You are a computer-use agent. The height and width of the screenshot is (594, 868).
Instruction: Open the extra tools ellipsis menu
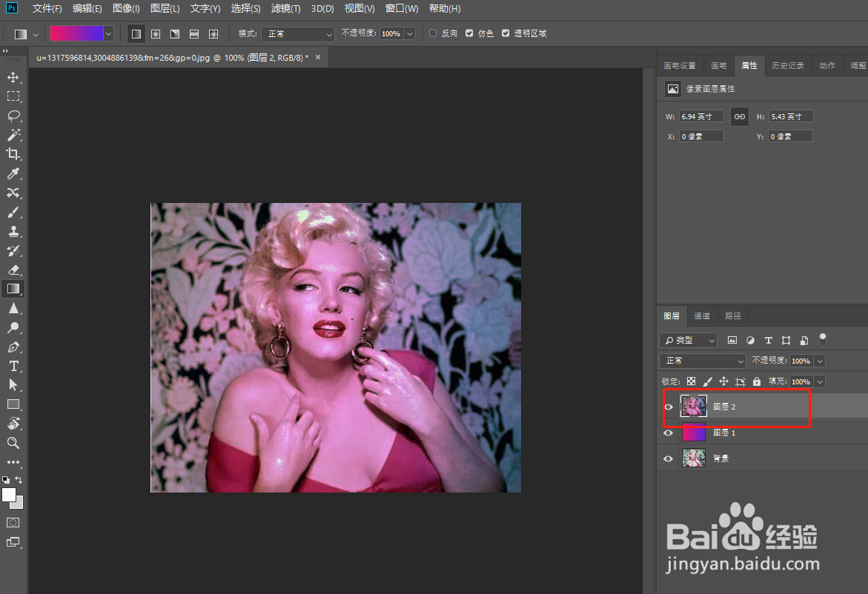13,462
